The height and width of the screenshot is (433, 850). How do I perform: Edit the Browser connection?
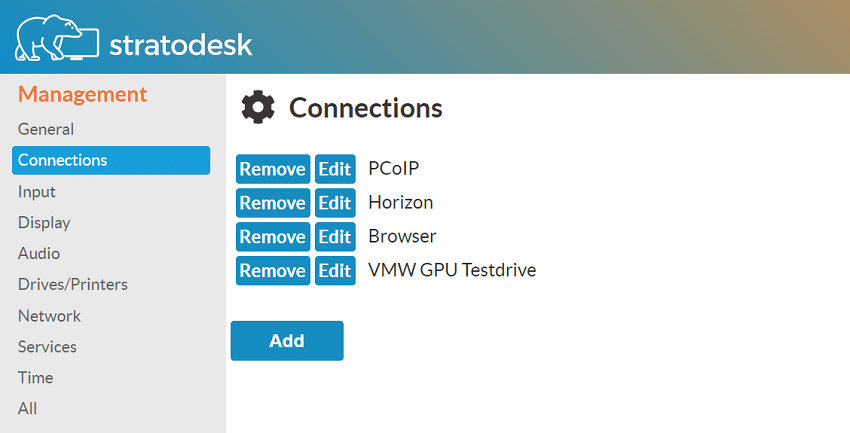[x=335, y=237]
